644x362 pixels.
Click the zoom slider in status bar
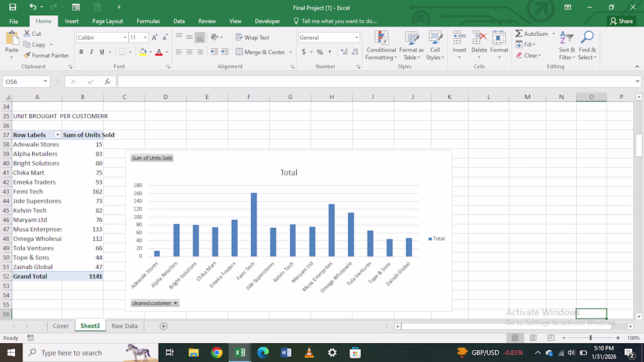590,338
